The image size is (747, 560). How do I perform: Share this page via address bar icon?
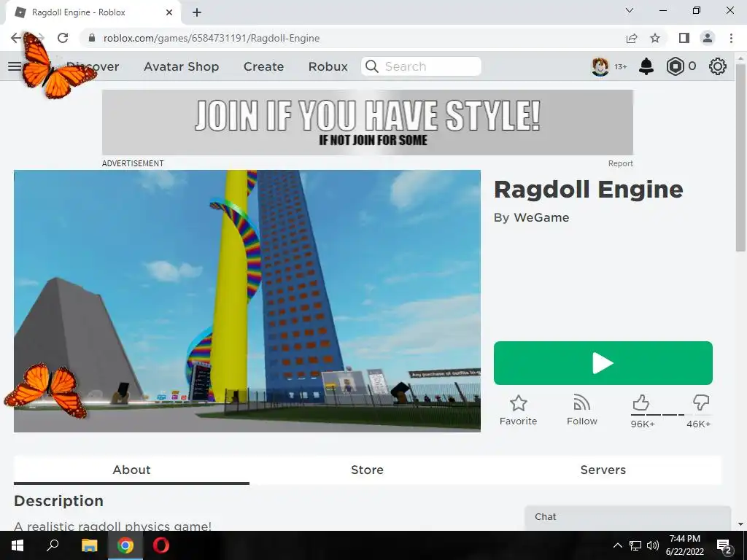point(631,38)
